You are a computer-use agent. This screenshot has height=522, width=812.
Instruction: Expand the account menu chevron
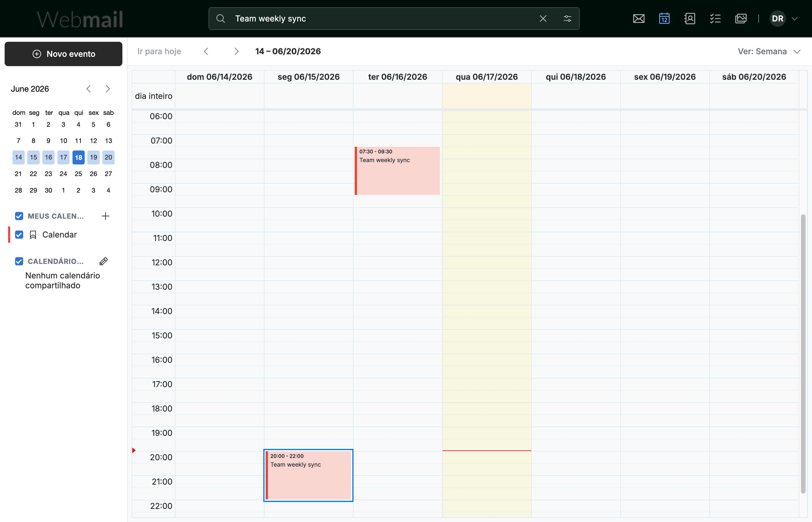[x=794, y=19]
